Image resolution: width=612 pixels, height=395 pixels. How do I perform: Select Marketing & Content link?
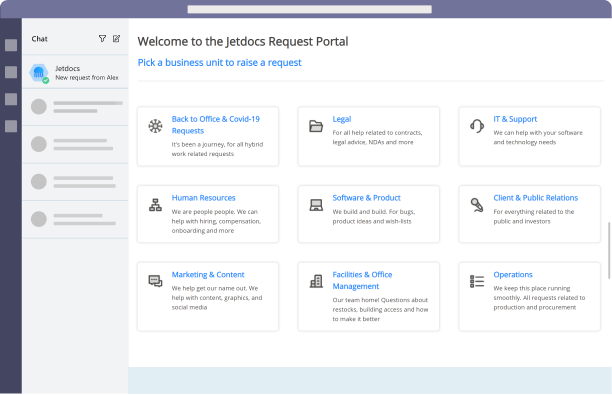point(208,275)
